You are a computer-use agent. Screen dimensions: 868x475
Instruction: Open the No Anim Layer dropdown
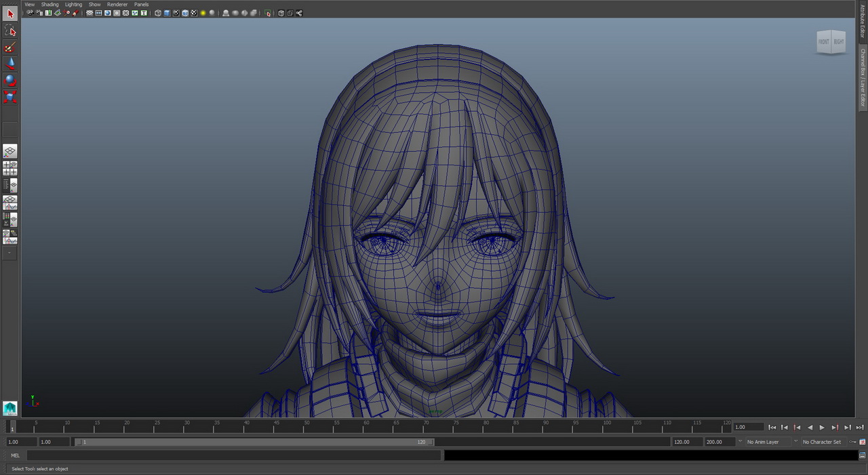pyautogui.click(x=763, y=442)
